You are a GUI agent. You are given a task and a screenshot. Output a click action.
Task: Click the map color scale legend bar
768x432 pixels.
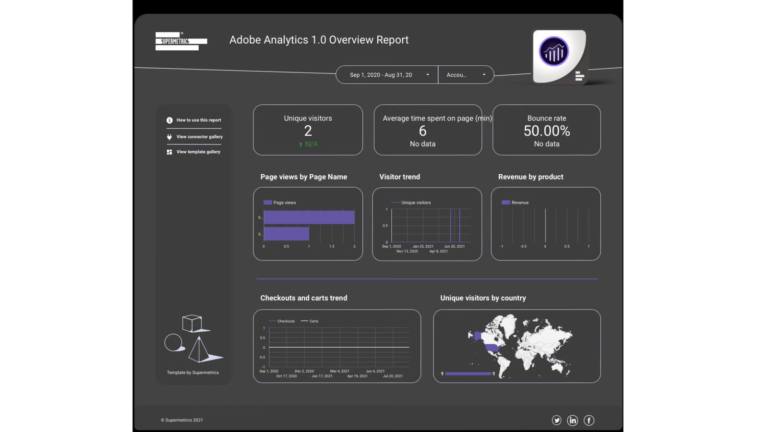click(468, 374)
